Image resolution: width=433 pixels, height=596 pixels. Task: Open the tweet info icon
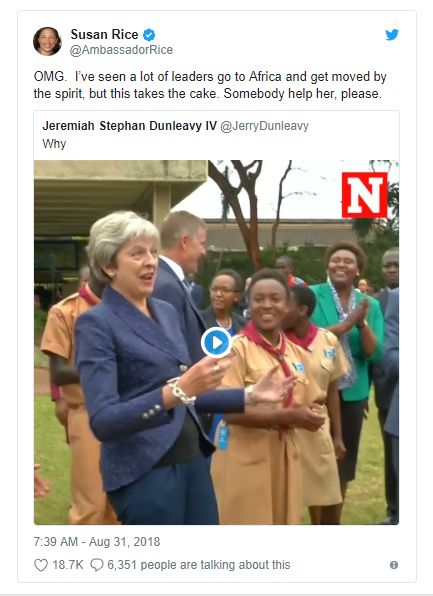click(x=394, y=565)
